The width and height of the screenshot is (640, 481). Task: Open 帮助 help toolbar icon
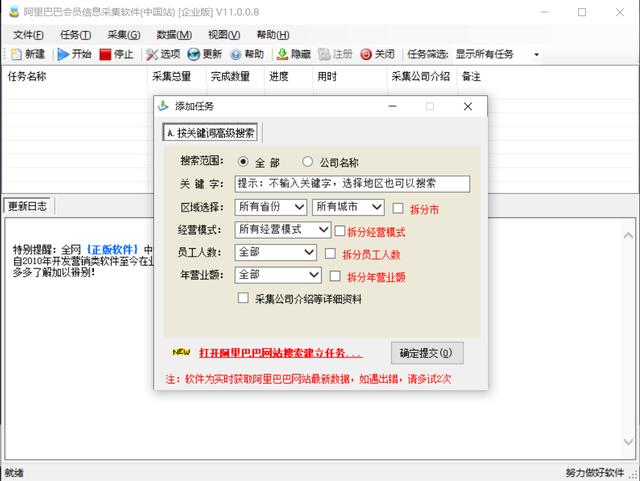pos(236,54)
